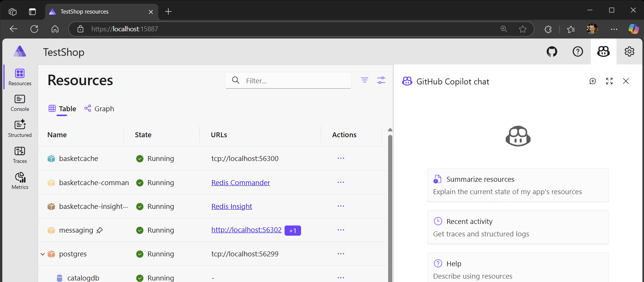Screen dimensions: 644x282
Task: Choose the Recent activity suggestion
Action: click(x=518, y=227)
